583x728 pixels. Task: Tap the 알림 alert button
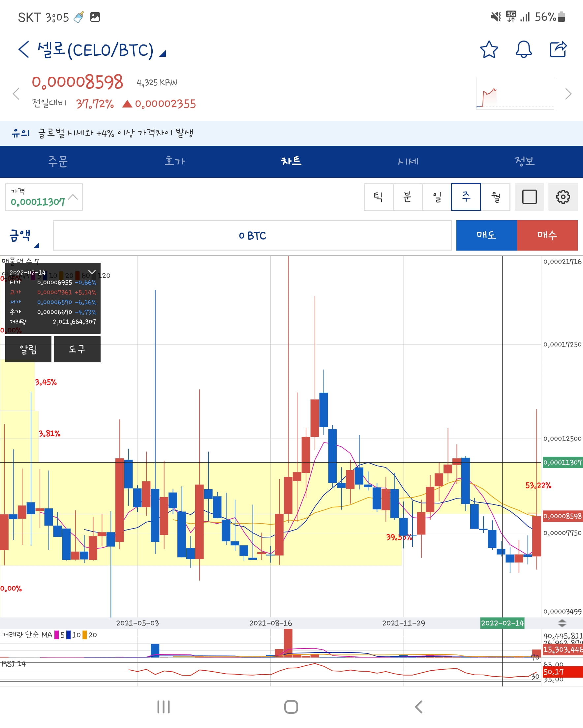coord(28,349)
